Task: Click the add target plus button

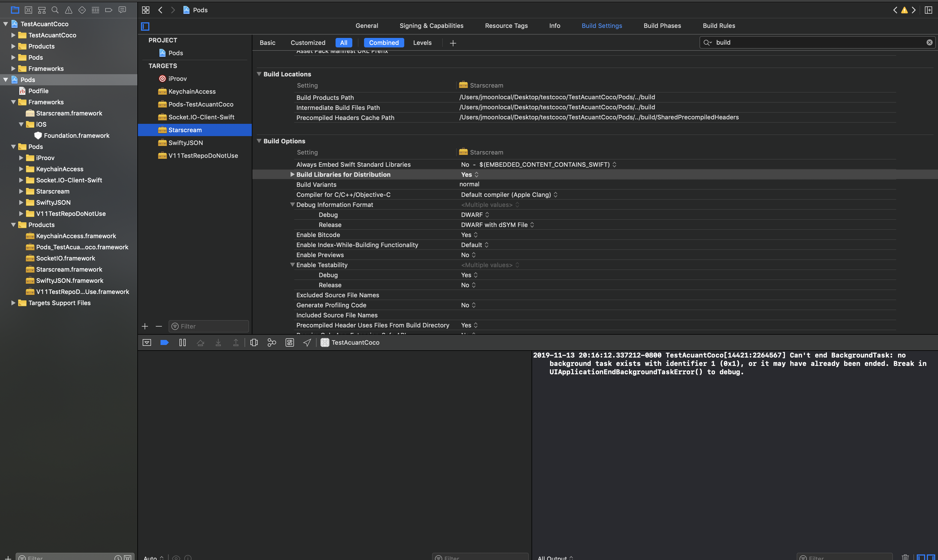Action: tap(145, 326)
